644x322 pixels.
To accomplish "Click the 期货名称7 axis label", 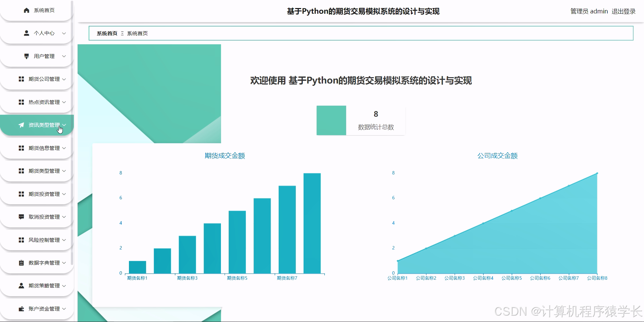I will pyautogui.click(x=287, y=278).
